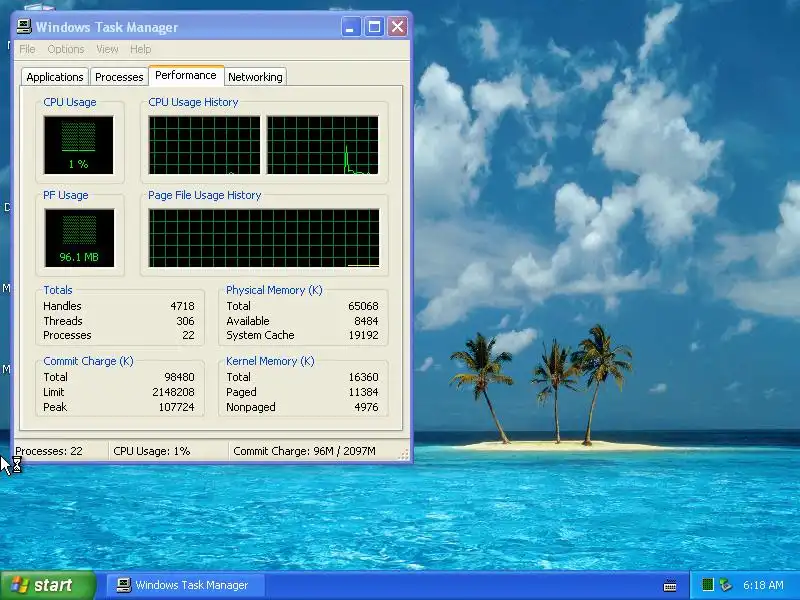Open the View menu
The height and width of the screenshot is (600, 800).
click(x=107, y=49)
